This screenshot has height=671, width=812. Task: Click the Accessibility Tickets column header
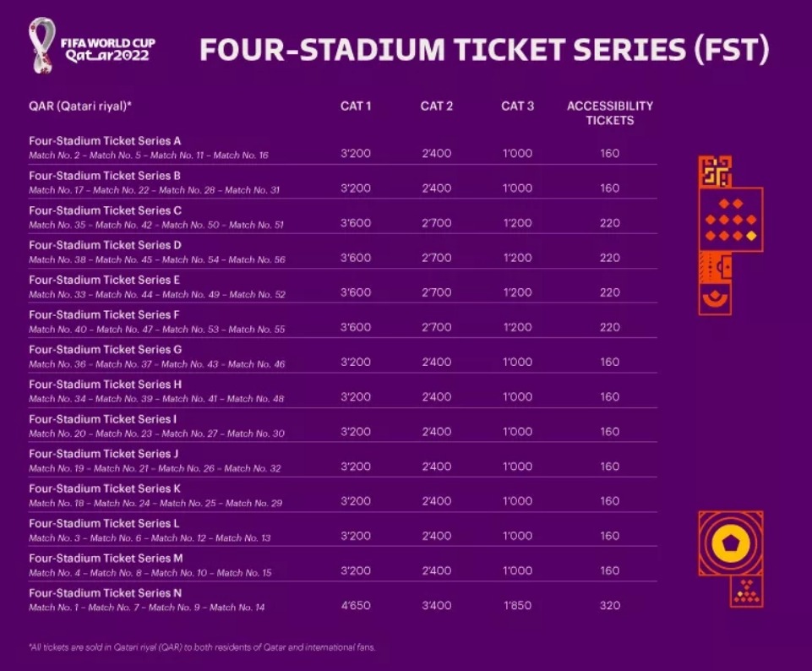point(610,112)
